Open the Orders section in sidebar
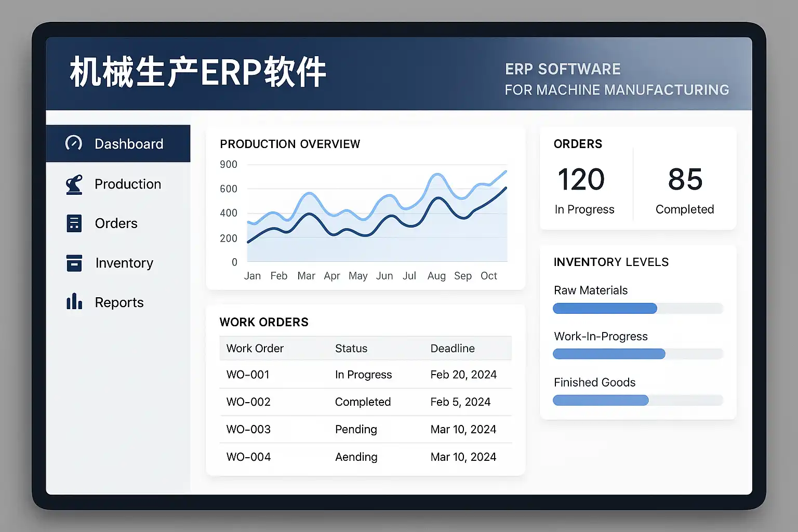798x532 pixels. (x=118, y=223)
